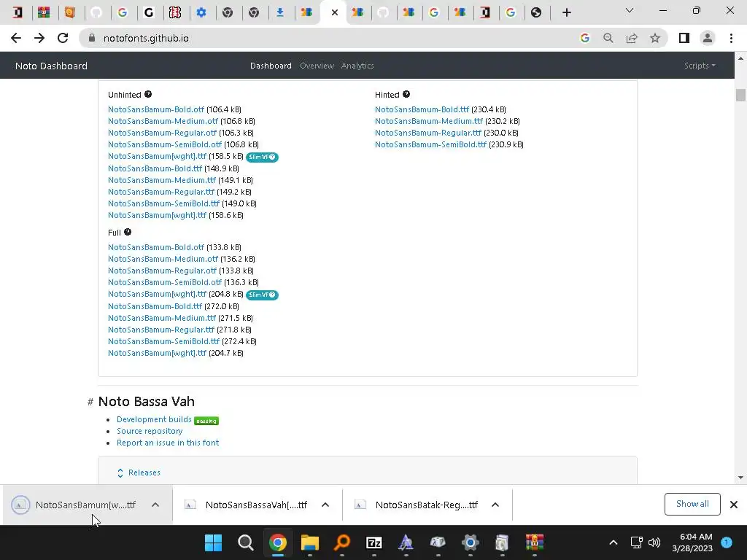Open a new browser tab
This screenshot has width=747, height=560.
tap(566, 12)
